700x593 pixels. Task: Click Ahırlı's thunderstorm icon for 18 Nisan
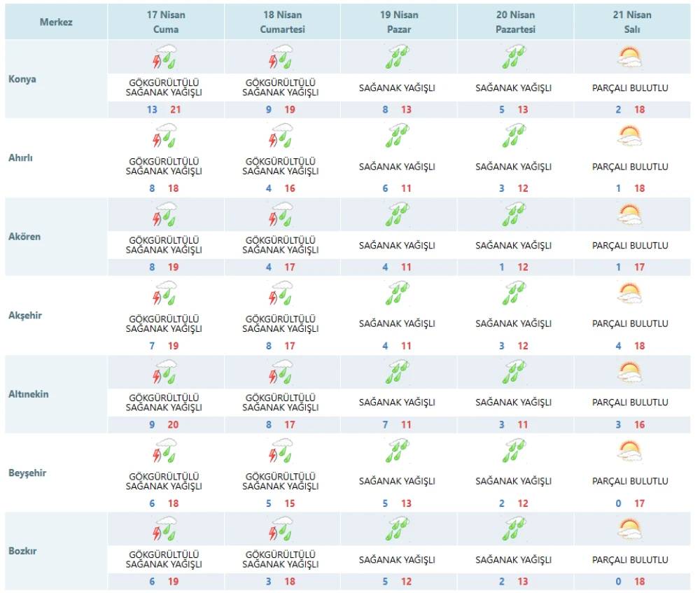[x=282, y=135]
